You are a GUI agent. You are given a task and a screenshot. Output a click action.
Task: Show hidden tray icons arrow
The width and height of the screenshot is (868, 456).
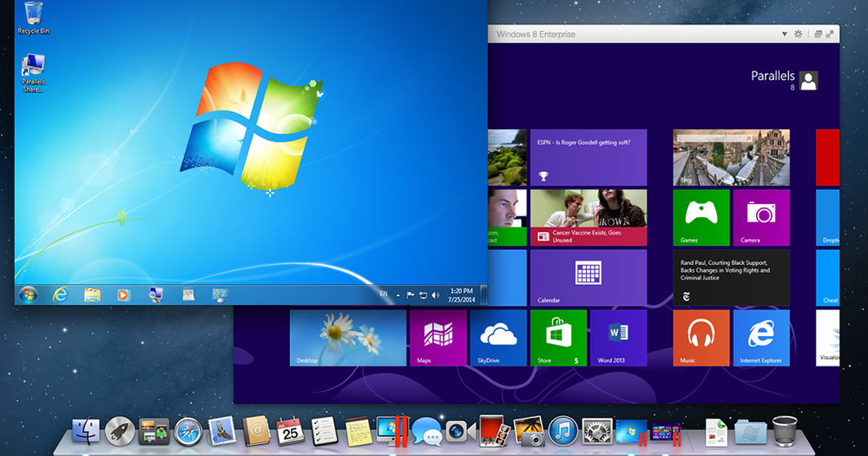[398, 295]
